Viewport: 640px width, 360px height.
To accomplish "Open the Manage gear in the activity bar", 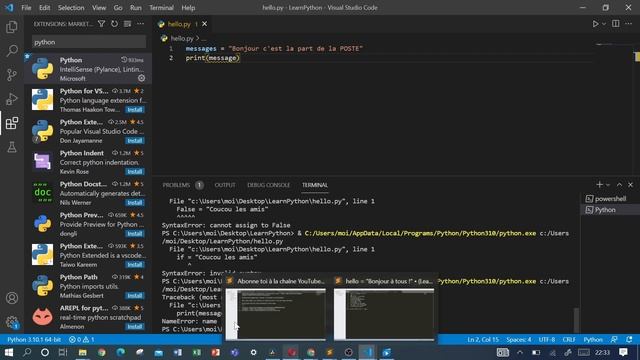I will [12, 322].
